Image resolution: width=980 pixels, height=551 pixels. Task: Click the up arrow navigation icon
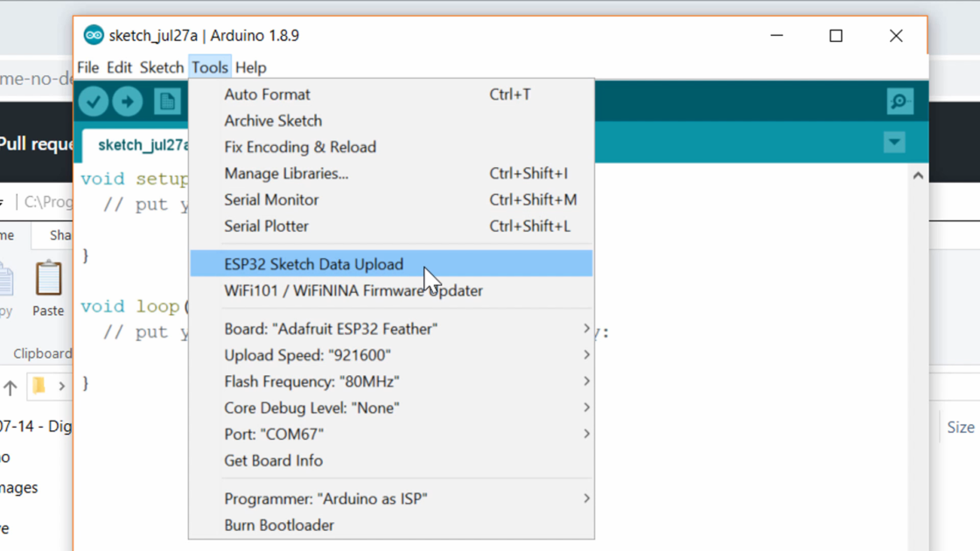10,387
